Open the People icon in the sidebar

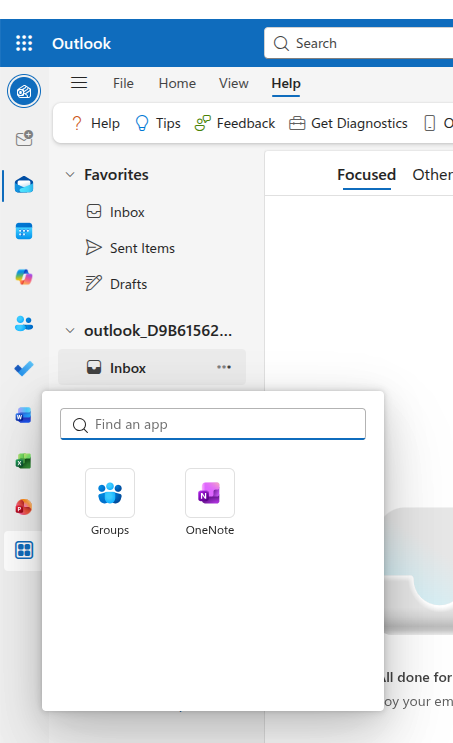[x=24, y=323]
